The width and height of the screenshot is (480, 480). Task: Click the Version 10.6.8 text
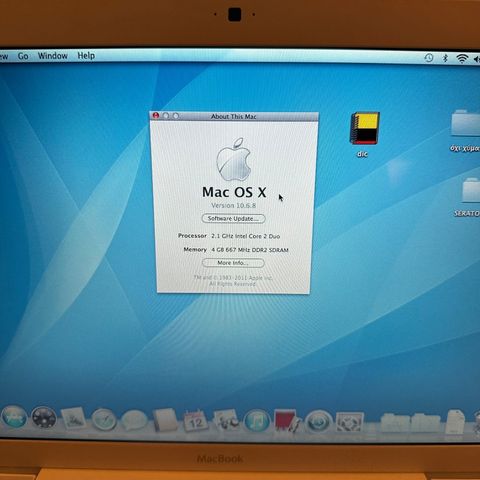click(234, 205)
